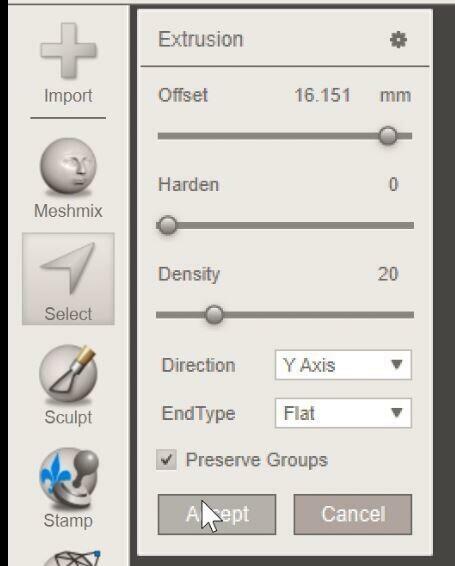Click the wireframe mesh icon below Stamp
Screen dimensions: 455x566
tap(72, 558)
